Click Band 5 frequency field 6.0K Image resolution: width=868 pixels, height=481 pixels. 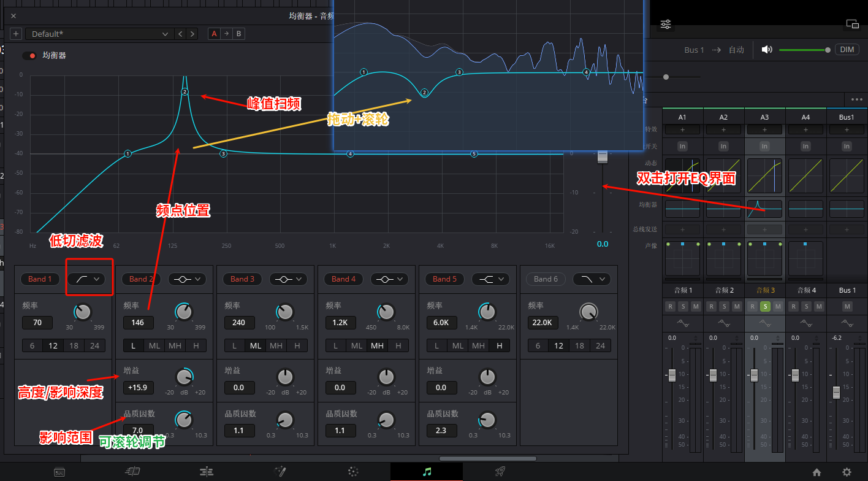tap(442, 322)
